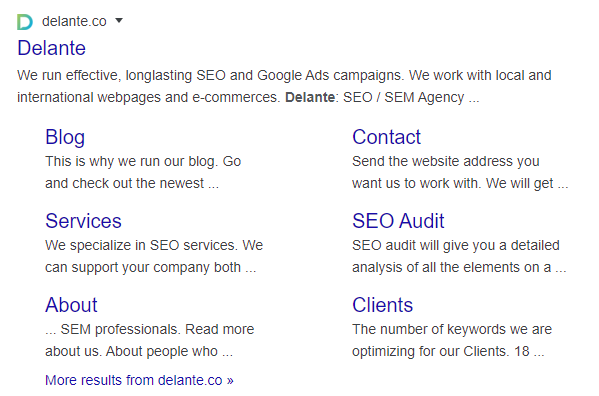This screenshot has width=599, height=396.
Task: Open the Contact sitelink
Action: 386,137
